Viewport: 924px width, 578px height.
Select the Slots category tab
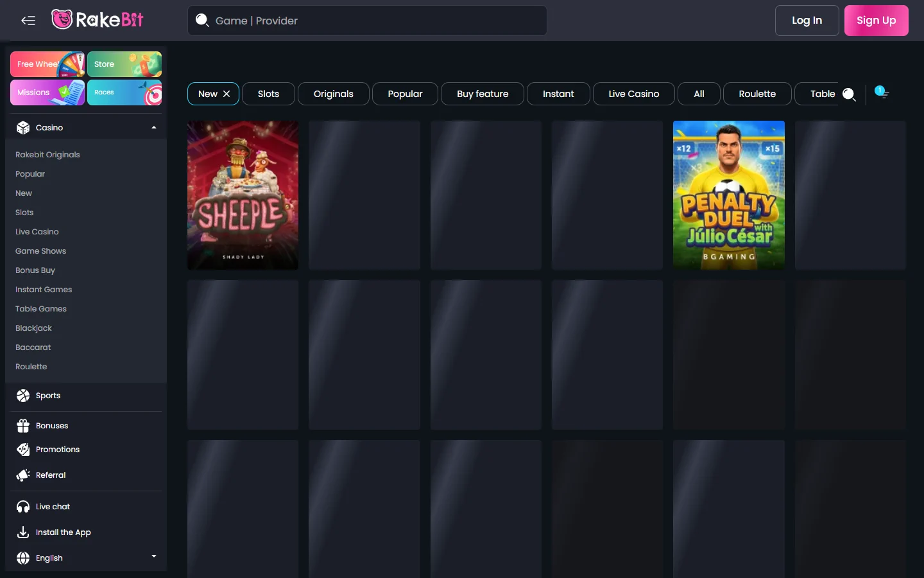[x=268, y=94]
